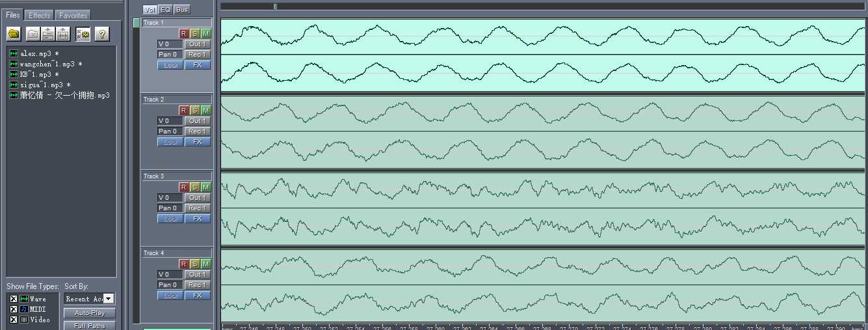Open FX for Track 4

(x=198, y=296)
